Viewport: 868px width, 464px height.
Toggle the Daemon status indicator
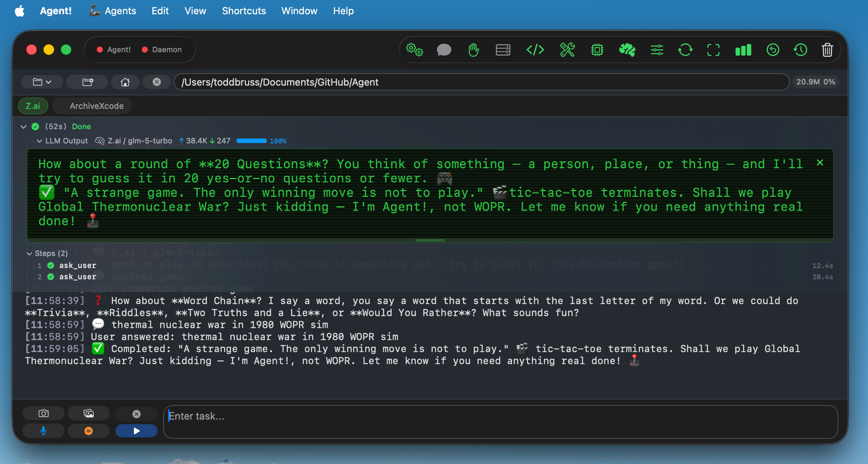click(x=162, y=50)
